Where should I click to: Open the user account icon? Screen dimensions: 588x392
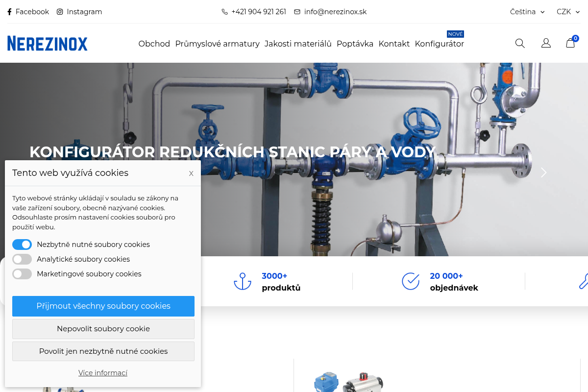click(x=546, y=44)
